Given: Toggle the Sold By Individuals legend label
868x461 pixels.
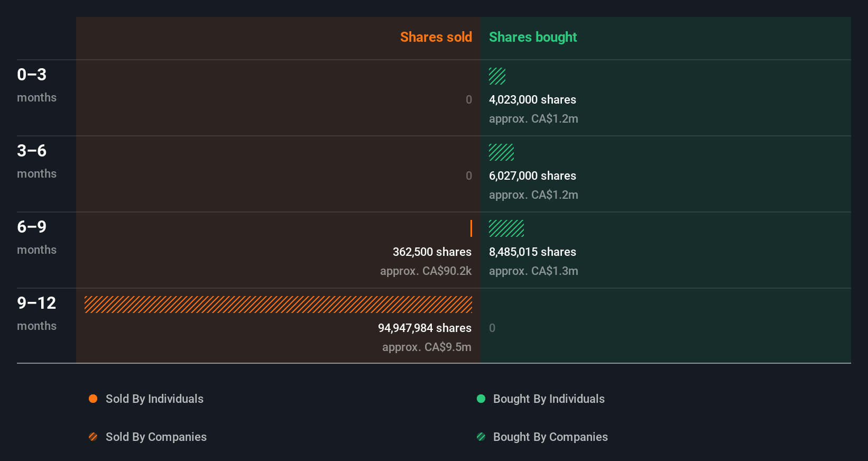Looking at the screenshot, I should pos(154,399).
